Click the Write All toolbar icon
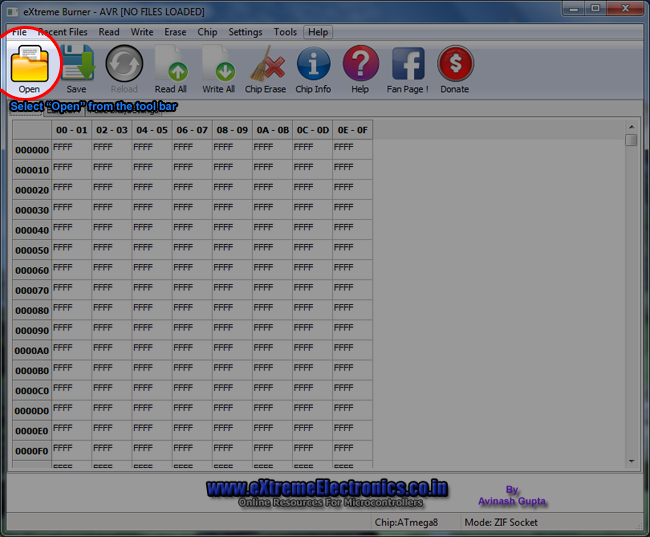Screen dimensions: 650x537 point(218,63)
